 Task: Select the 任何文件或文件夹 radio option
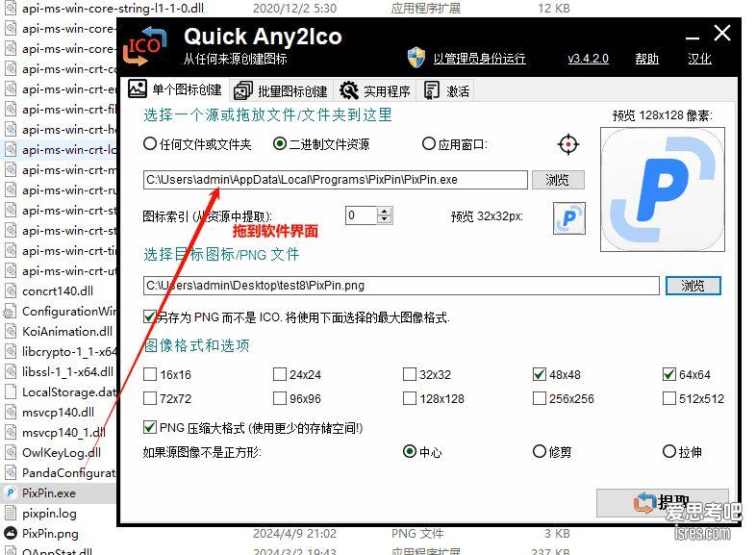150,143
